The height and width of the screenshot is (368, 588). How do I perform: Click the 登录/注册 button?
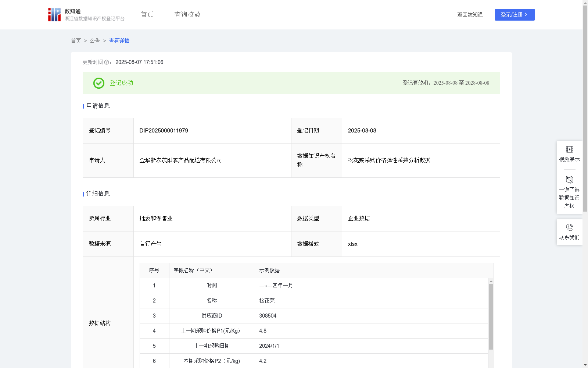tap(514, 15)
